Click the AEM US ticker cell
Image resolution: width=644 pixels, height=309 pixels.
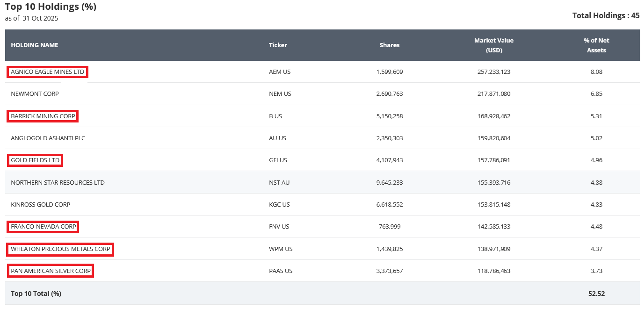280,72
